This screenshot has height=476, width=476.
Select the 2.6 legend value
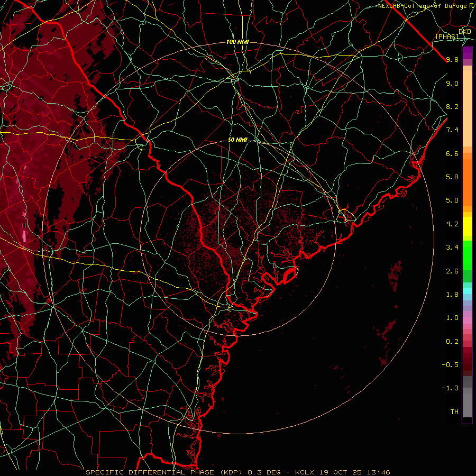tap(452, 271)
